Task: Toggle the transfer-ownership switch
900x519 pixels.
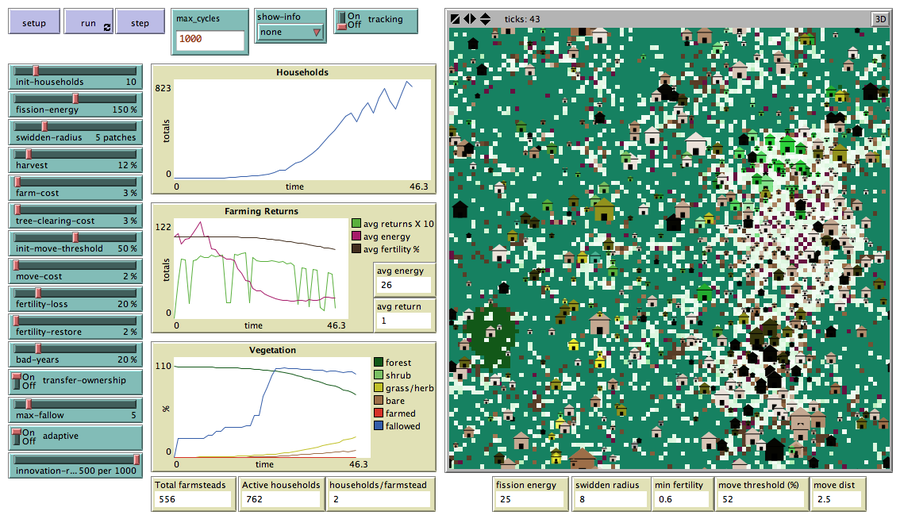Action: [x=20, y=381]
